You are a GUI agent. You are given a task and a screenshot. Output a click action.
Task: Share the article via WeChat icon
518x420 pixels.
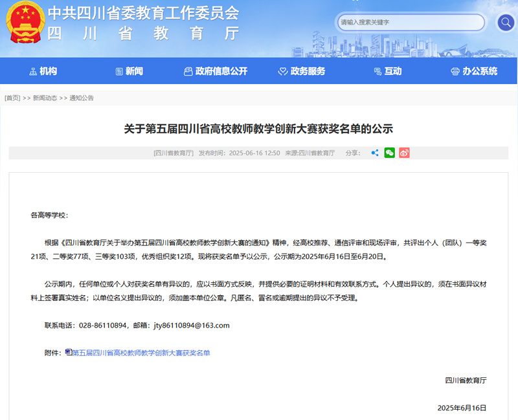tap(390, 153)
